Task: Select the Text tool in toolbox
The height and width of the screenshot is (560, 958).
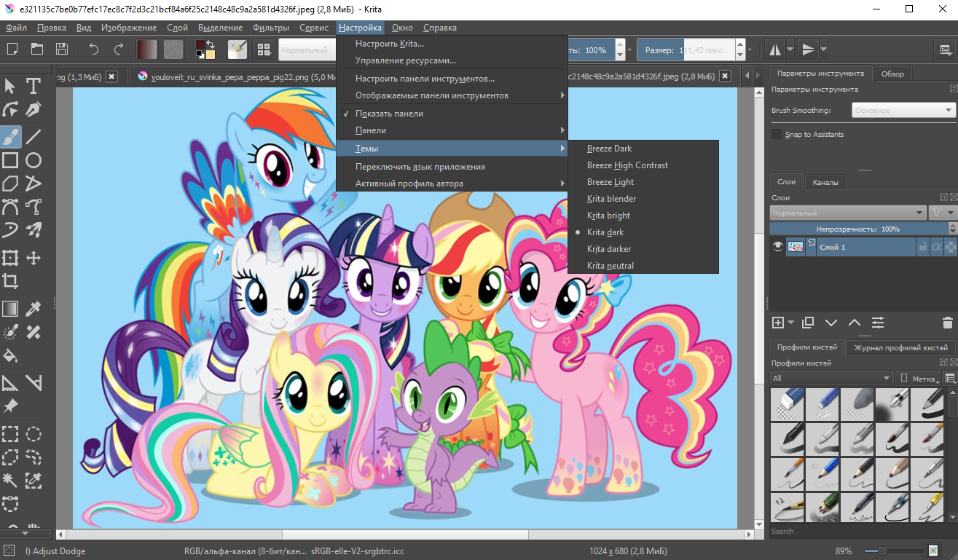Action: pos(34,87)
